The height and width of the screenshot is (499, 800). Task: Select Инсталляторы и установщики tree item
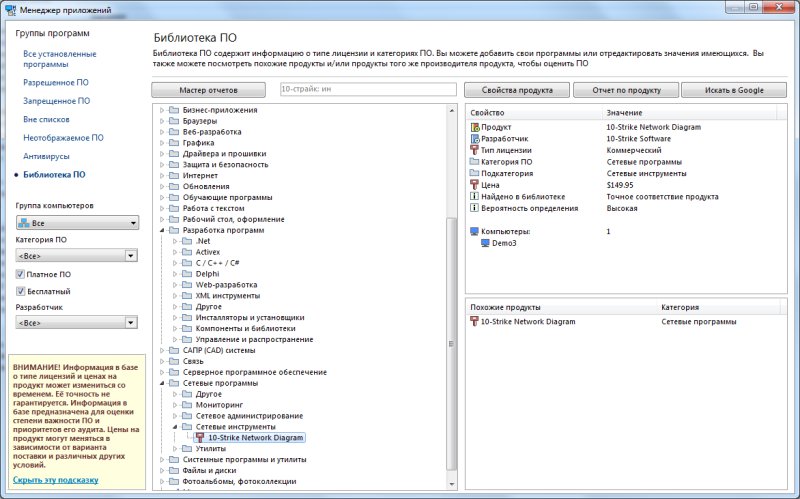coord(250,318)
